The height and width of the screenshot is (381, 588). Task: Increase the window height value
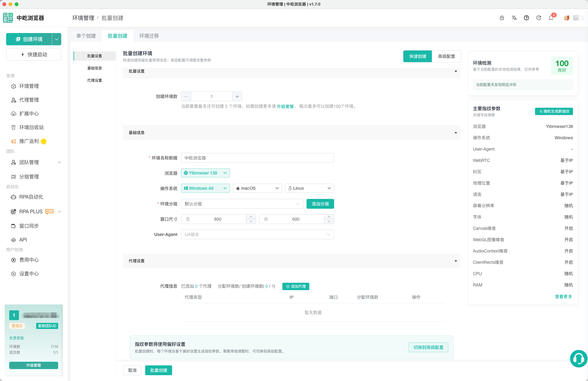[x=329, y=217]
